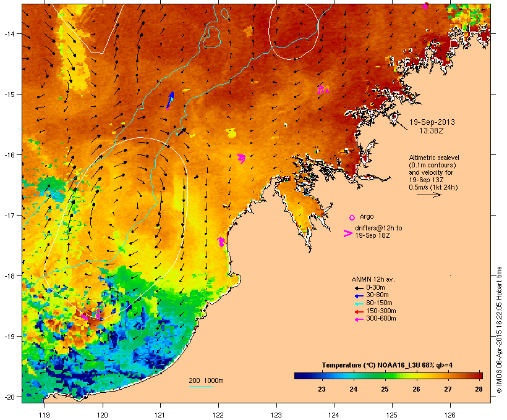
Task: Click the magenta 300-600m legend arrow
Action: (359, 319)
